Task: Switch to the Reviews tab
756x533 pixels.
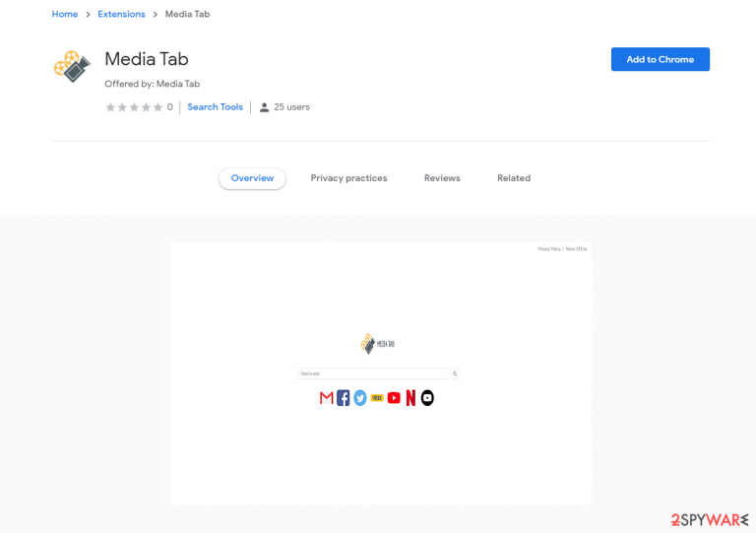Action: [442, 178]
